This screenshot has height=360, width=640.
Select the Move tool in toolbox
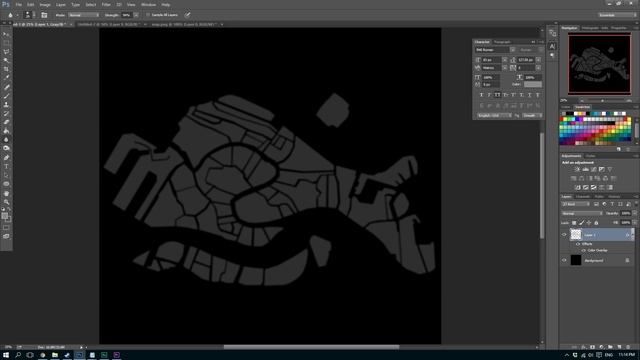click(x=6, y=34)
